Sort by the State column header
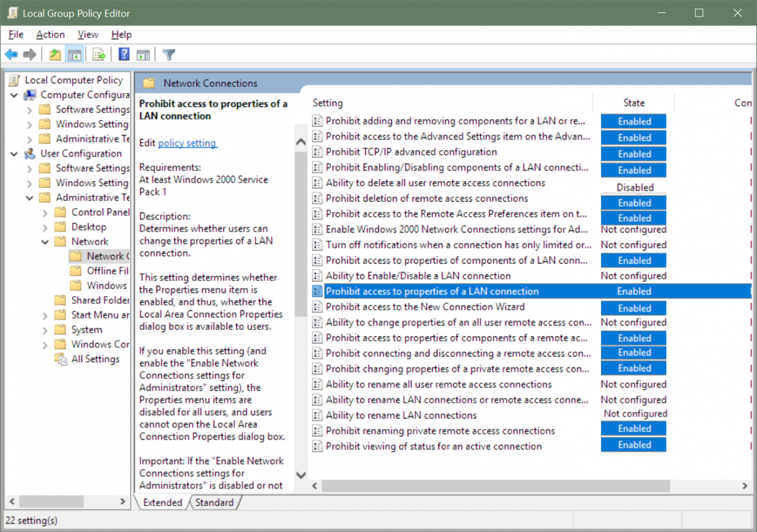 (633, 103)
